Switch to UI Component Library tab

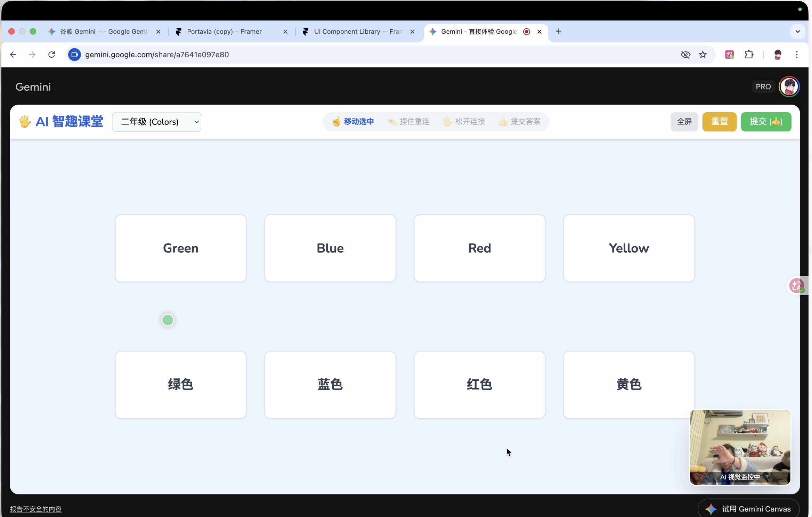pyautogui.click(x=358, y=32)
